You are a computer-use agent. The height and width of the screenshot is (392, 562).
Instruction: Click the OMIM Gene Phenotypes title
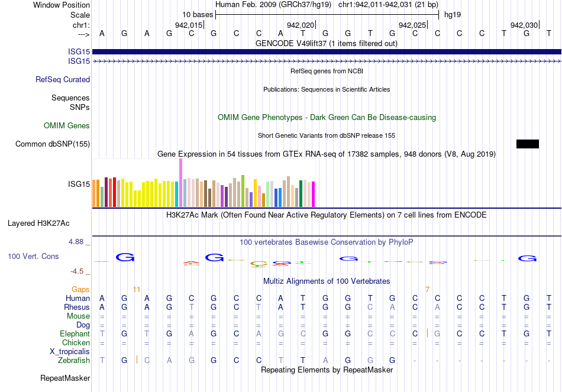(327, 118)
